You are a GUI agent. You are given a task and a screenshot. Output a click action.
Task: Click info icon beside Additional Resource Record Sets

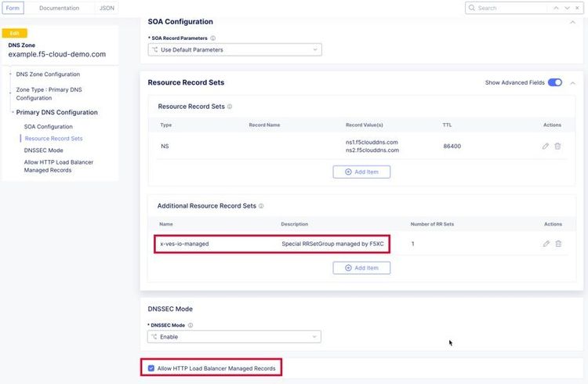260,206
